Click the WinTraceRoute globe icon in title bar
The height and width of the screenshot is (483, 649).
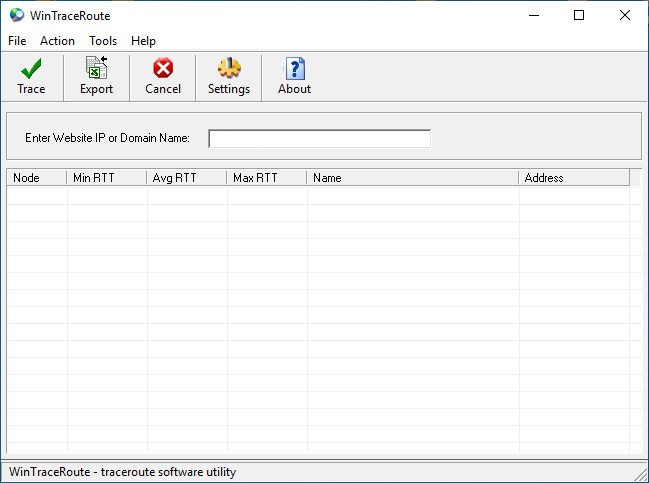[17, 15]
